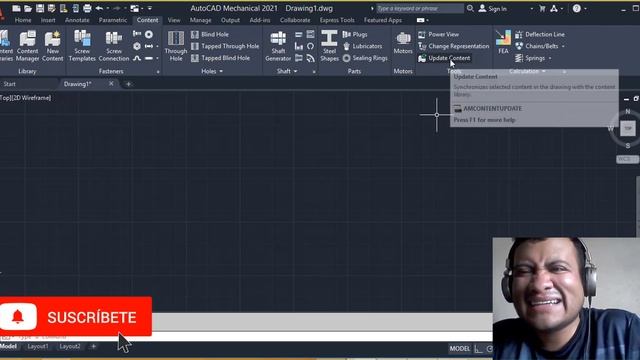The image size is (640, 360).
Task: Click the nut hexagon icon in Fasteners panel
Action: [x=137, y=46]
